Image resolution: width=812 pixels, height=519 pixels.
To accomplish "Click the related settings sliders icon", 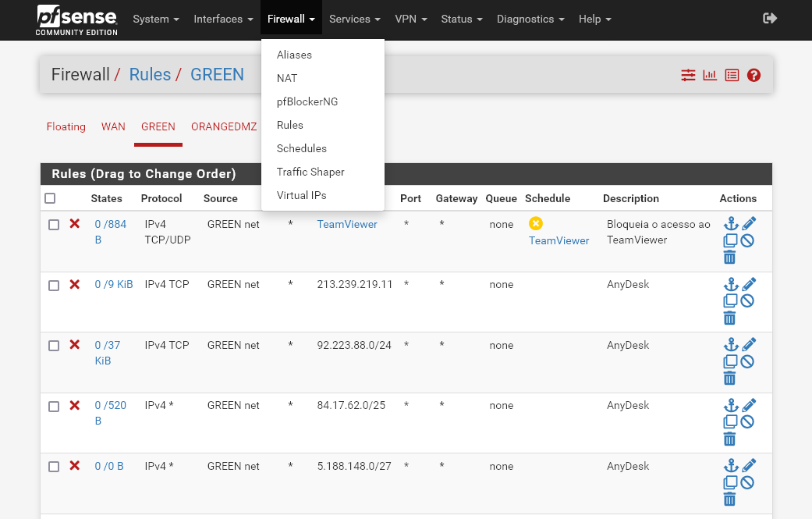I will (688, 76).
